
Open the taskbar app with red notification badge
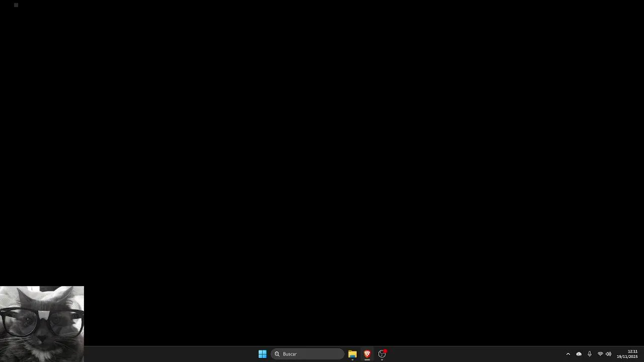click(x=382, y=354)
